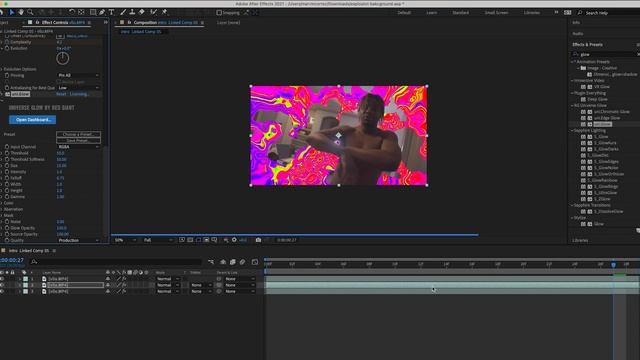Click the Open Dashboard button

[x=33, y=120]
